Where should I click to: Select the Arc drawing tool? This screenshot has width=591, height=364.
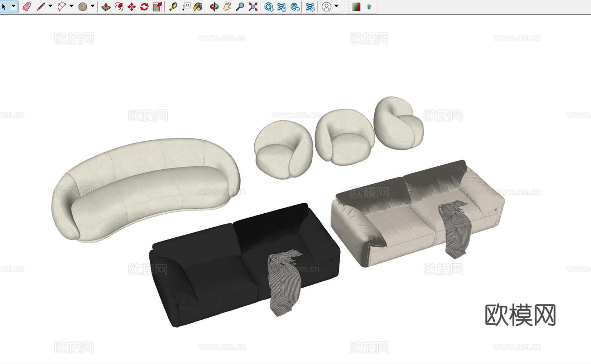[x=62, y=6]
